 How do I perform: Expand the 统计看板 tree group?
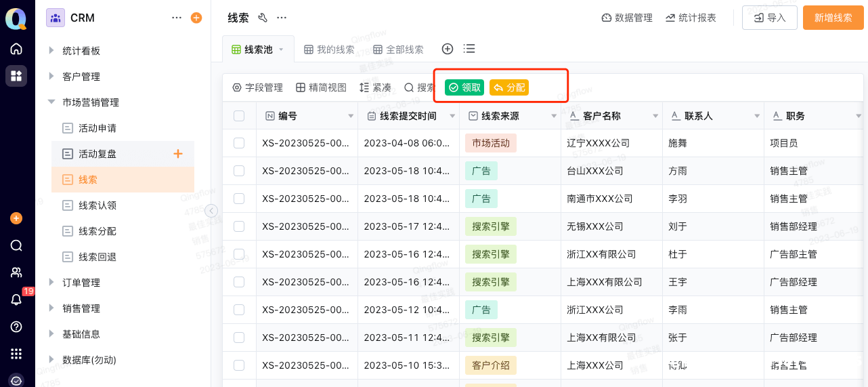(51, 51)
